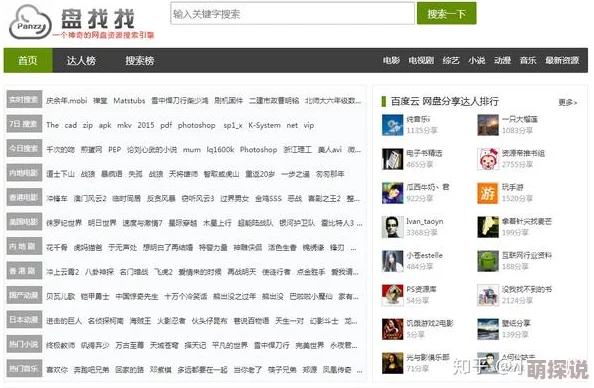This screenshot has height=388, width=594.
Task: Select 综艺 in the navigation bar
Action: [451, 60]
